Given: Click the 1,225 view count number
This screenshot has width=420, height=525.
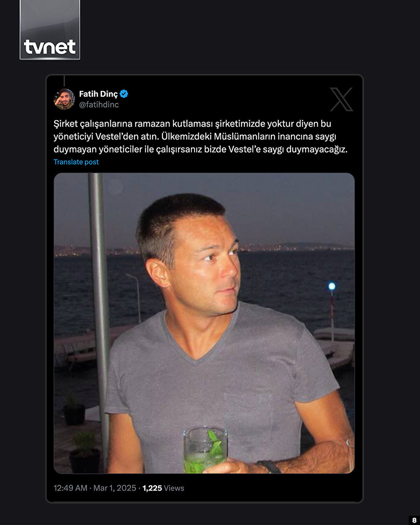Looking at the screenshot, I should click(152, 488).
